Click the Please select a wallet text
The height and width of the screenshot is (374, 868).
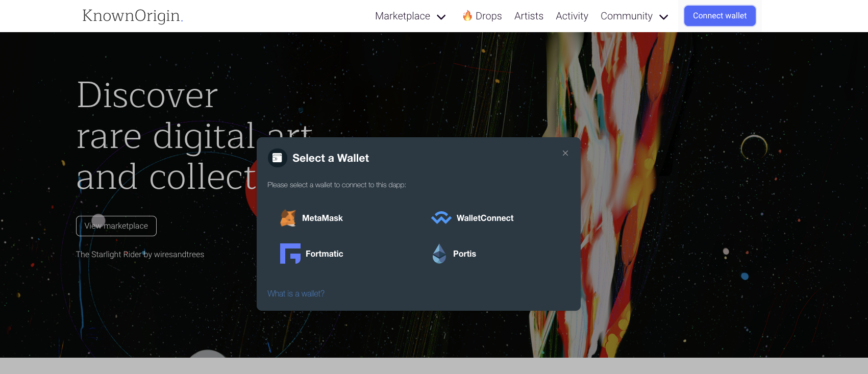[337, 185]
